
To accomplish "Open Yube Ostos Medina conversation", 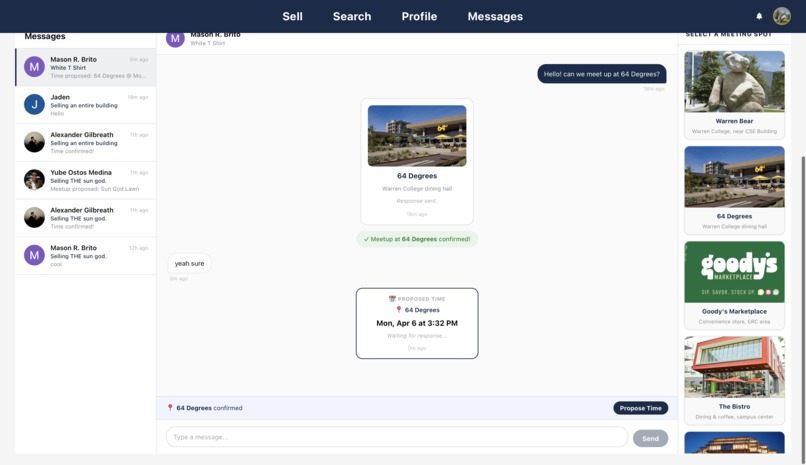I will coord(86,180).
